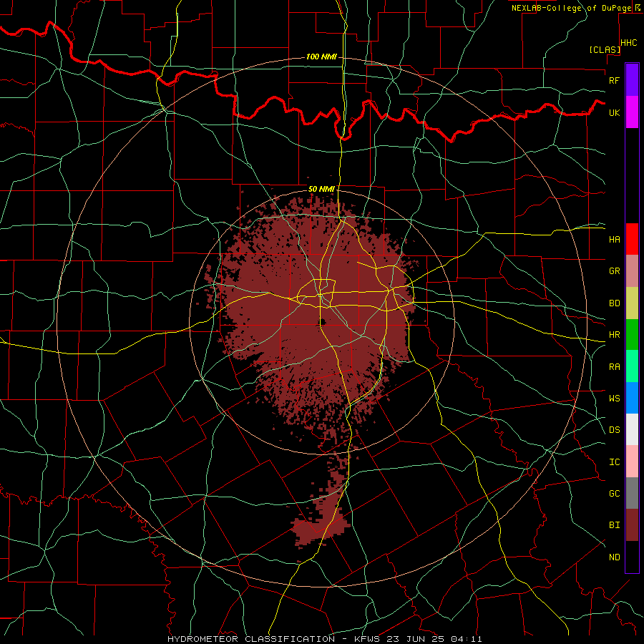Click the black radar site dot
The width and height of the screenshot is (644, 644).
(x=323, y=321)
